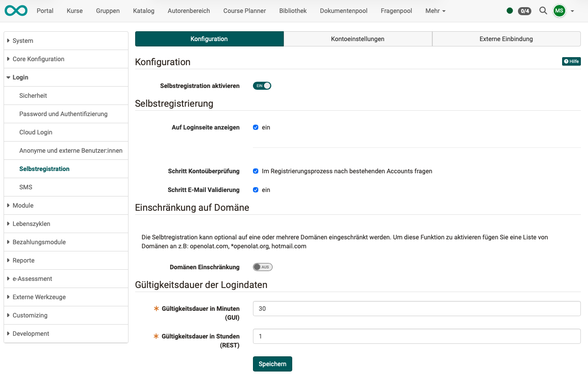Collapse the Login sidebar section

click(x=20, y=77)
